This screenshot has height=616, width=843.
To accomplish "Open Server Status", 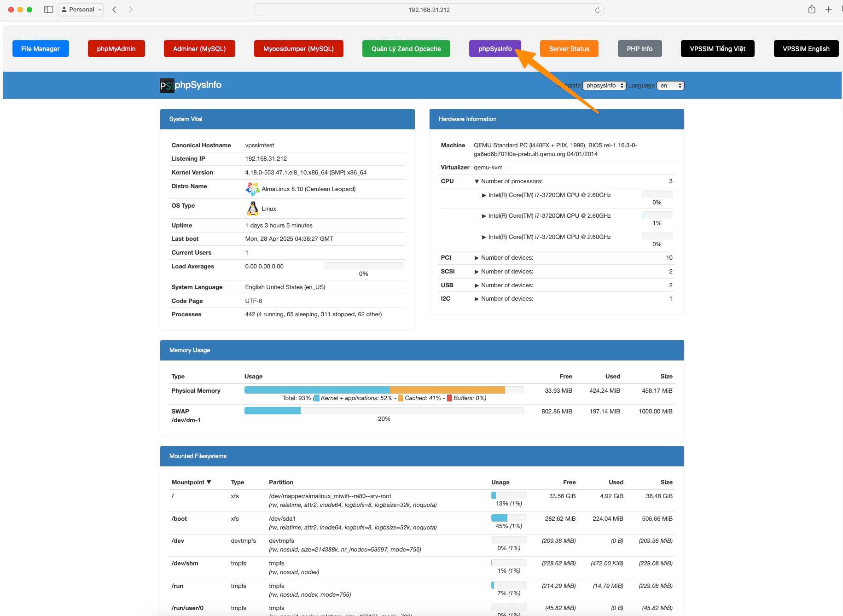I will click(569, 48).
